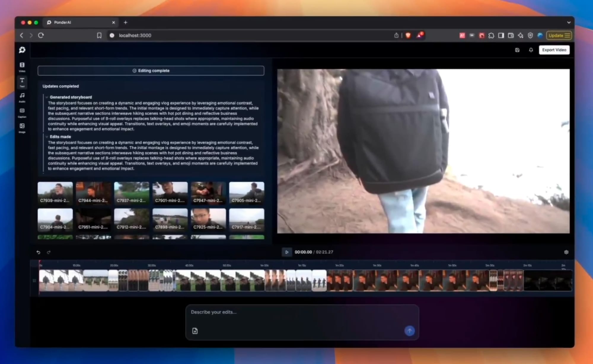593x364 pixels.
Task: Attach a file in edit prompt box
Action: point(195,331)
